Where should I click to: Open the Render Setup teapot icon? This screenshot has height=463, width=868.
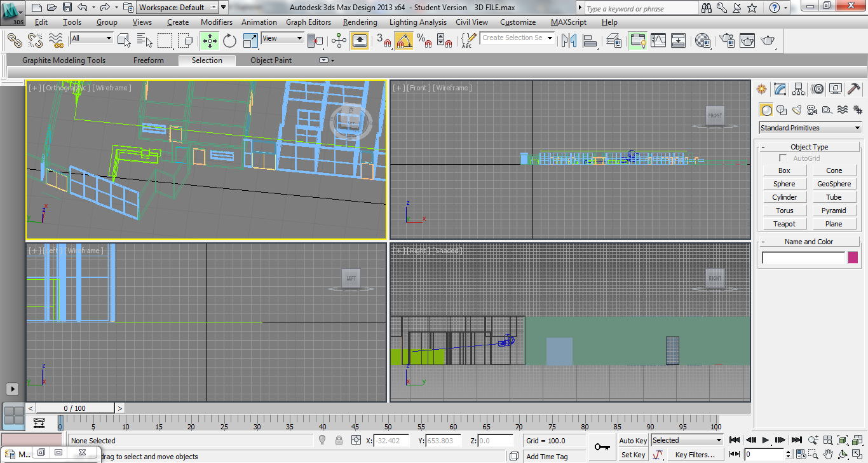tap(726, 41)
